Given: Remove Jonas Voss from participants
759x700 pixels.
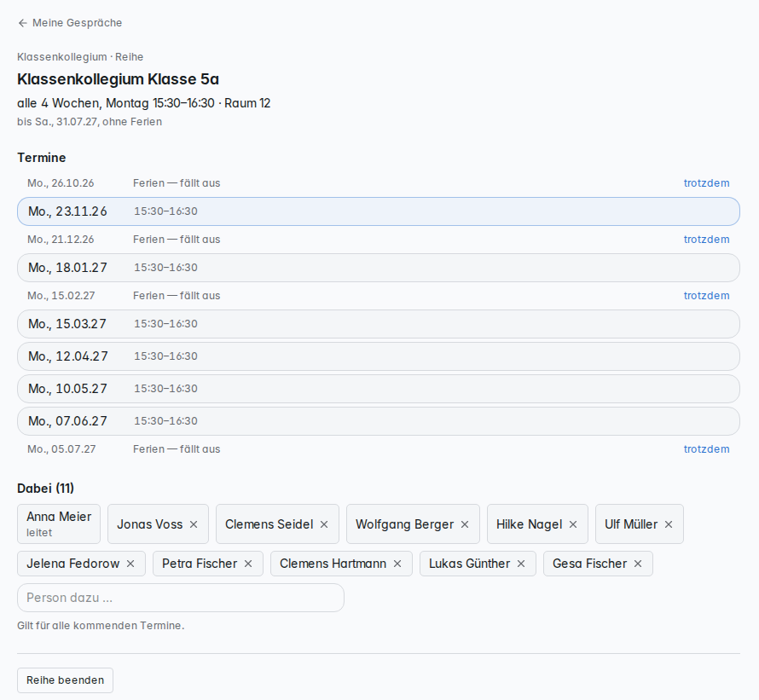Looking at the screenshot, I should coord(194,524).
